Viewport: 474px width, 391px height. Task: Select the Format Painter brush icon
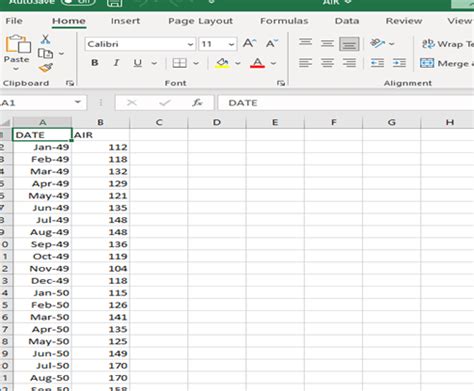click(x=45, y=68)
